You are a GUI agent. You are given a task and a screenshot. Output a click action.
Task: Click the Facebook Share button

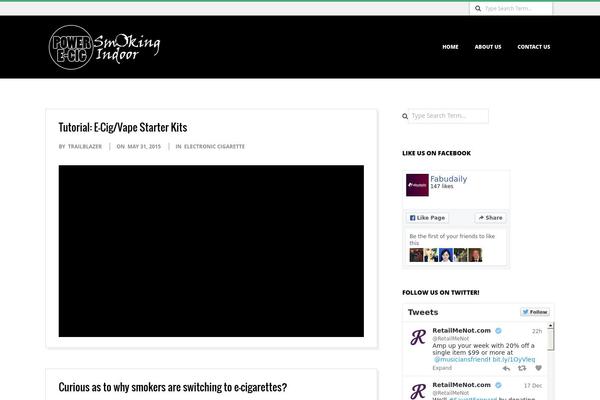tap(491, 218)
